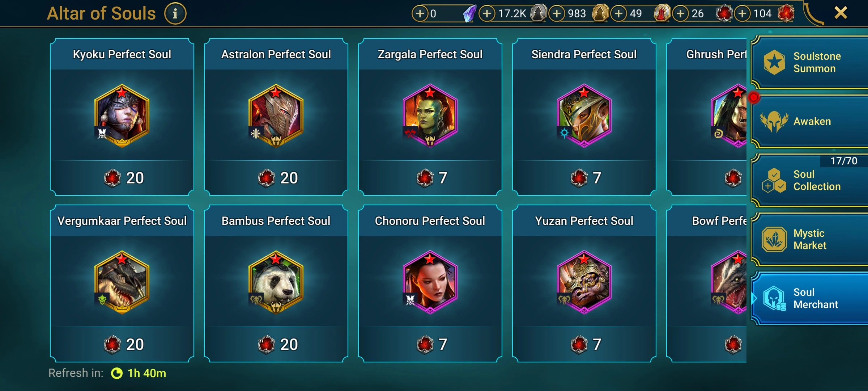Add more gems with the plus icon
This screenshot has width=868, height=391.
(420, 14)
